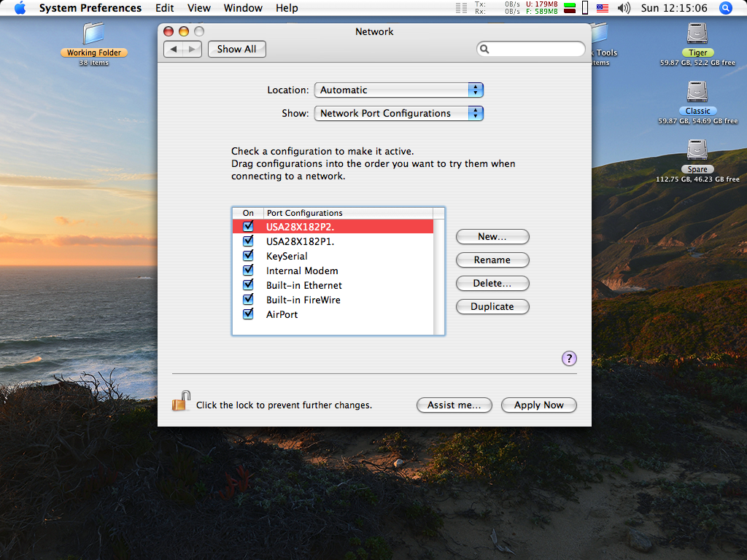Click the yellow minimize window button
Screen dimensions: 747x560
tap(183, 31)
